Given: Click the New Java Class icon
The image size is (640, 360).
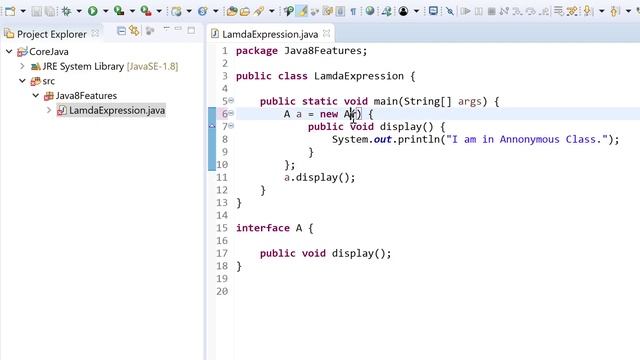Looking at the screenshot, I should (x=203, y=11).
